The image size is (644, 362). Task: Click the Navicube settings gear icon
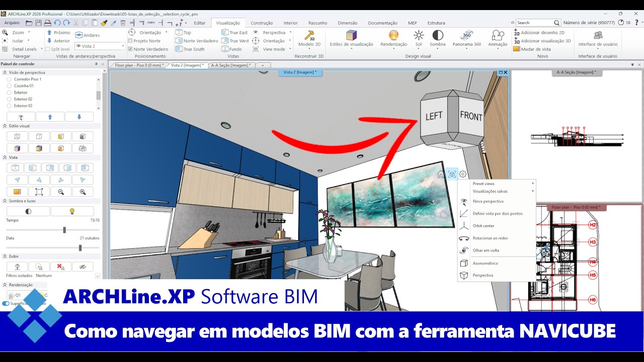pos(463,174)
